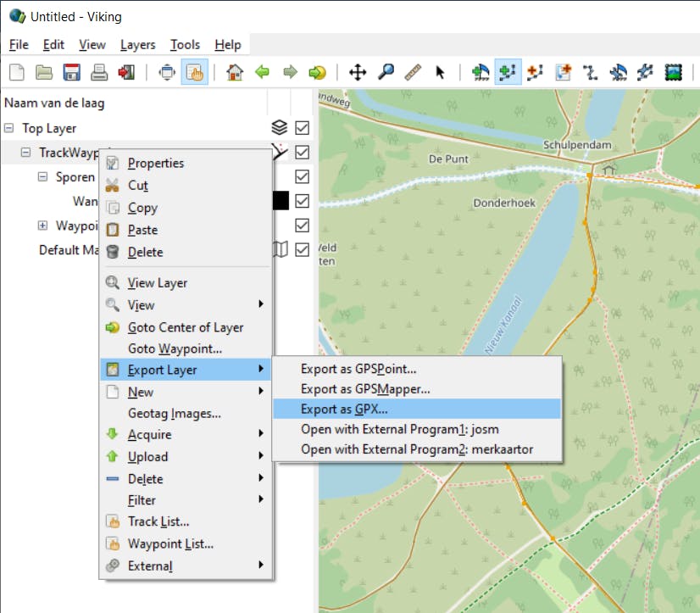The height and width of the screenshot is (613, 700).
Task: Toggle the Top Layer visibility checkbox
Action: [302, 128]
